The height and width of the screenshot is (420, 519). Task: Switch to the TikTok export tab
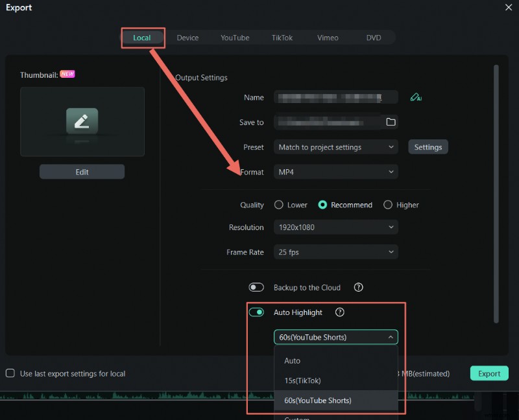pyautogui.click(x=282, y=38)
